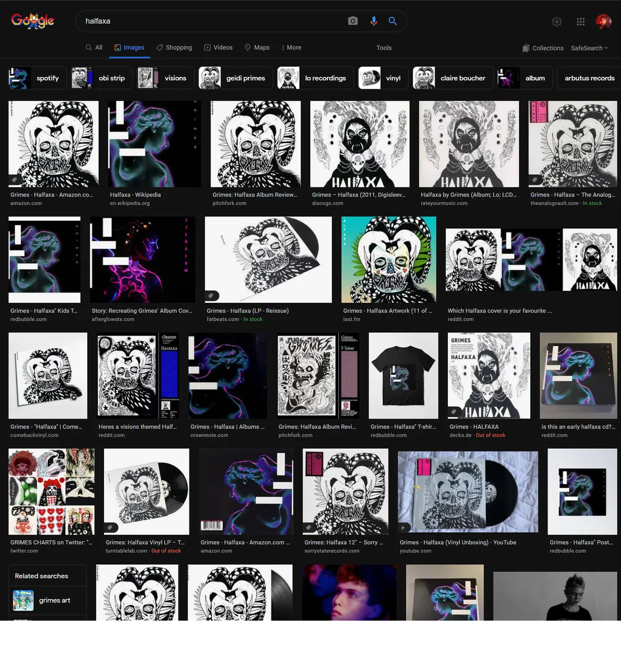Click the Grimes - Halfaxa (LP - Reissue) title
621x672 pixels.
(x=248, y=311)
